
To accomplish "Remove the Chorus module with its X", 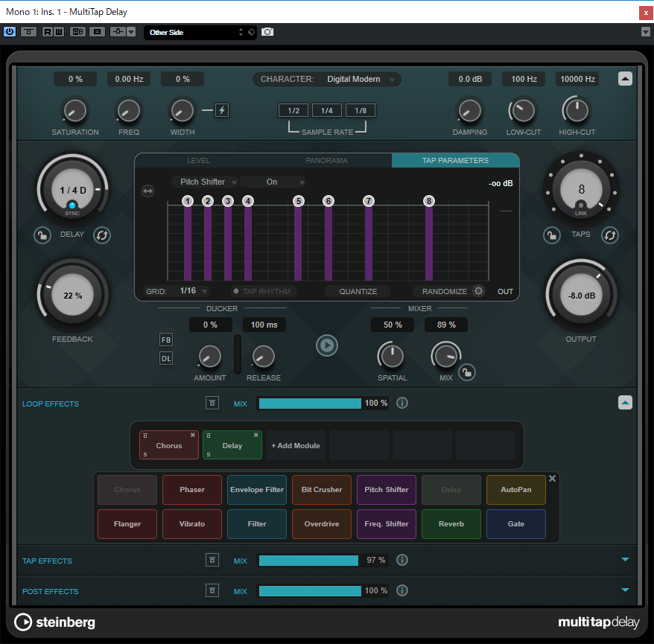I will click(193, 435).
